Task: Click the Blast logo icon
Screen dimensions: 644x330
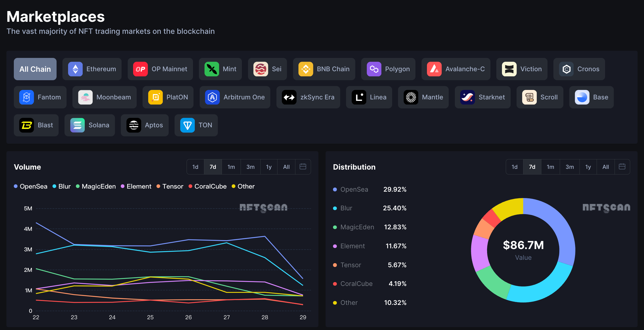Action: pos(27,125)
